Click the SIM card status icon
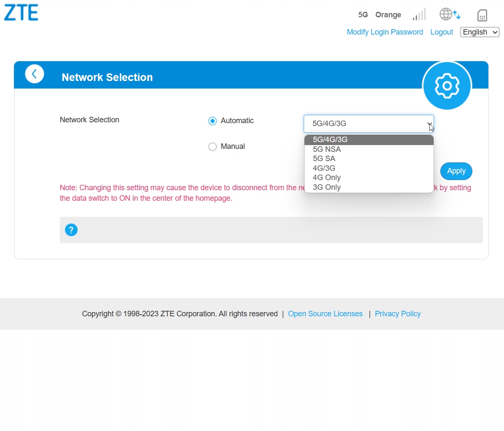Image resolution: width=504 pixels, height=431 pixels. pyautogui.click(x=482, y=15)
